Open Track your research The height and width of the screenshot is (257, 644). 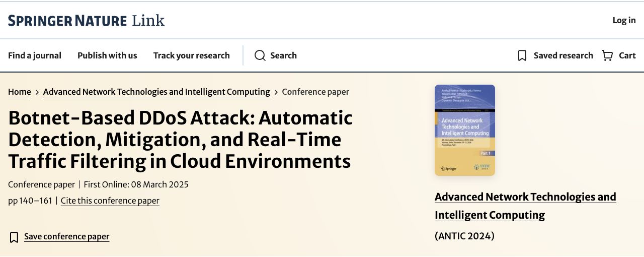(192, 55)
